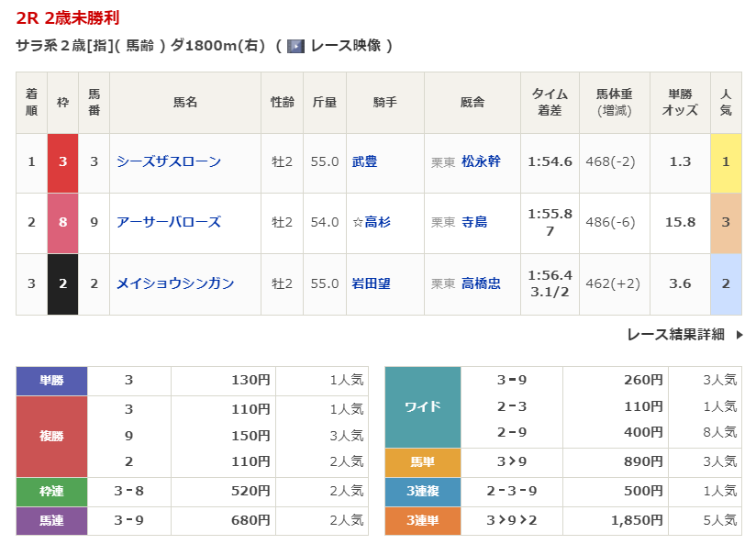Viewport: 756px width, 544px height.
Task: Open horse メイショウシンガン page
Action: click(x=175, y=283)
